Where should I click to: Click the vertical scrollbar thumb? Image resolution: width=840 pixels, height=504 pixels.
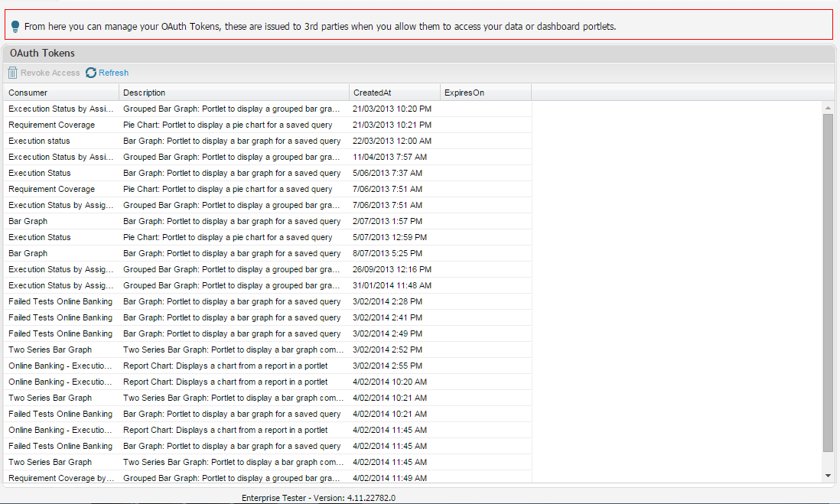pos(828,283)
